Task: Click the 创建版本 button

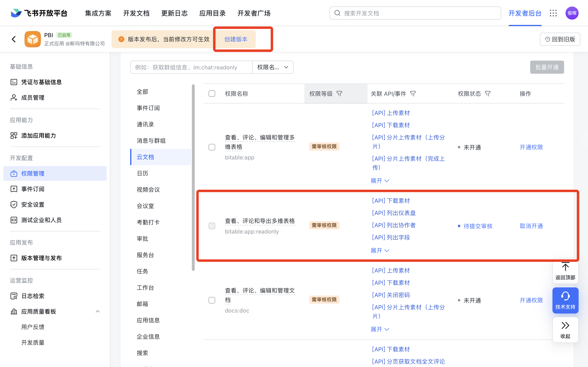Action: coord(236,39)
